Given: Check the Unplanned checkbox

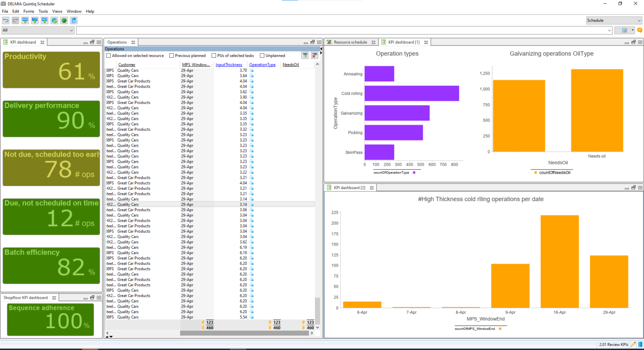Looking at the screenshot, I should pyautogui.click(x=262, y=55).
